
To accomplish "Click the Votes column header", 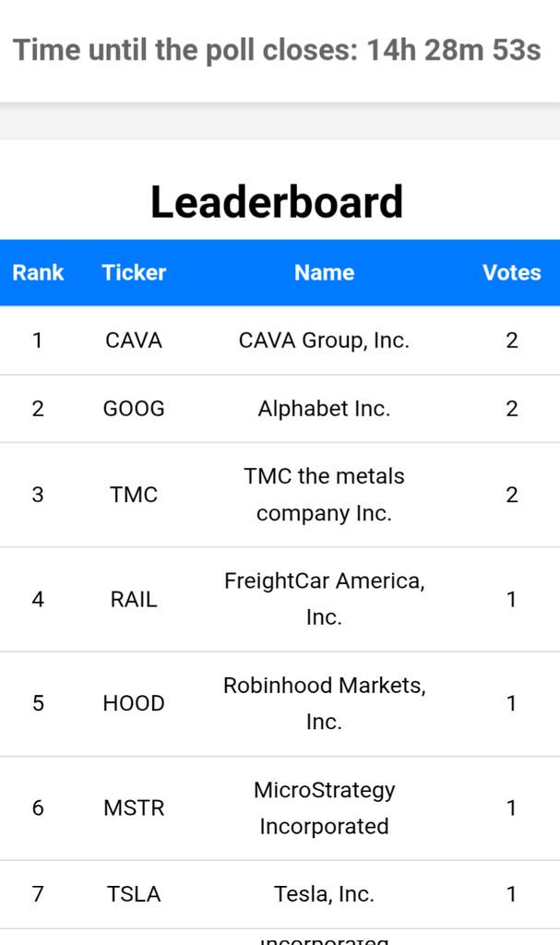I will pyautogui.click(x=512, y=272).
